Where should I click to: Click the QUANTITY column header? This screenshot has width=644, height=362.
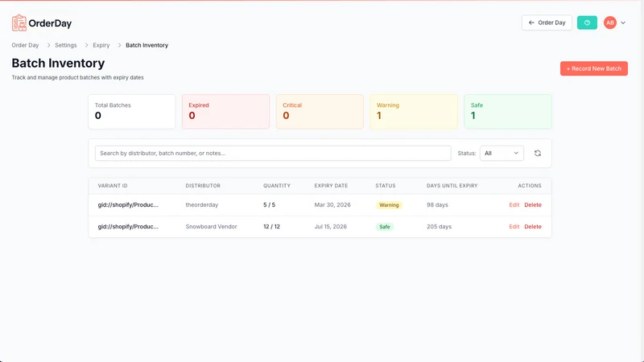(x=277, y=186)
